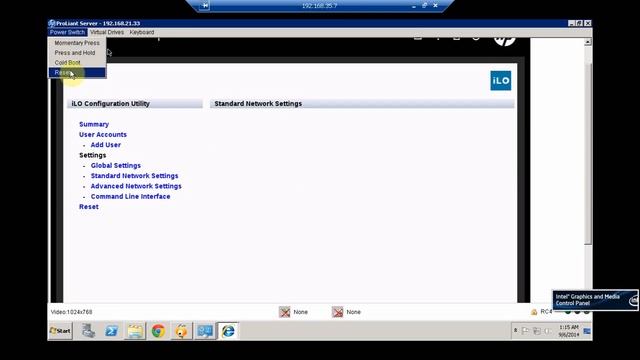Click the iLO logo badge
Image resolution: width=640 pixels, height=360 pixels.
click(x=500, y=80)
